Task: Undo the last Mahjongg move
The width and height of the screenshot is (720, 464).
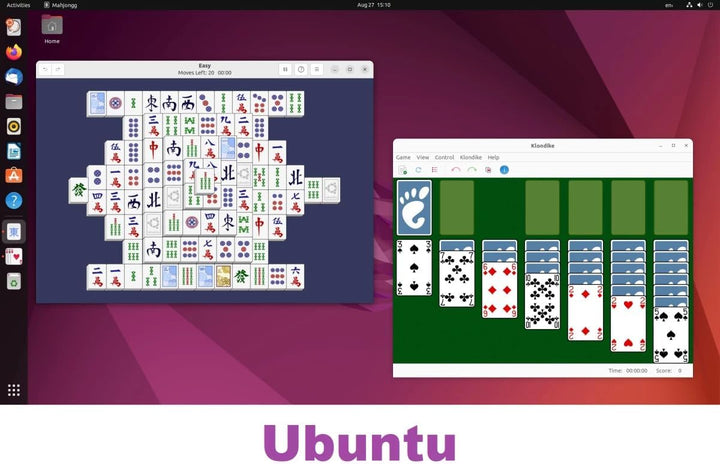Action: click(45, 69)
